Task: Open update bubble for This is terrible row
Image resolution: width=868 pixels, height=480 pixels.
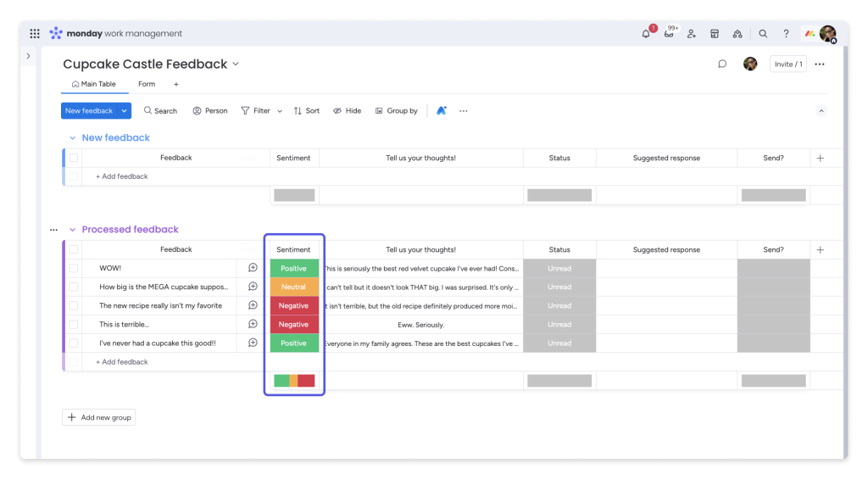Action: click(253, 325)
